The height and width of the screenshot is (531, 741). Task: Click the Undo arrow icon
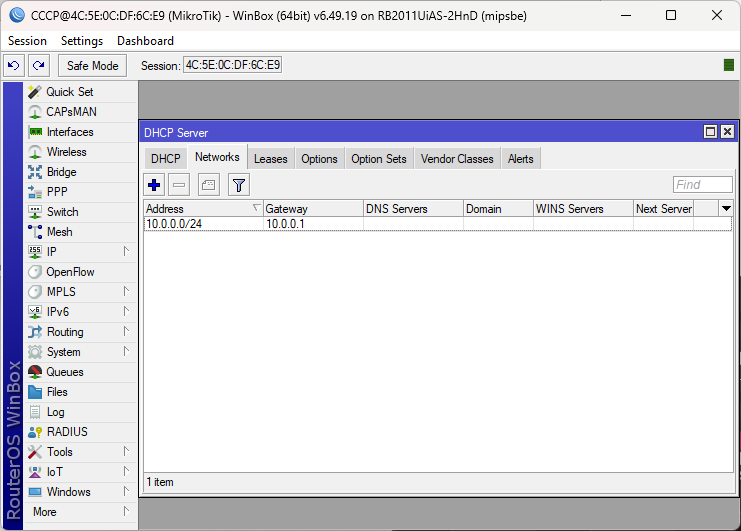(14, 65)
